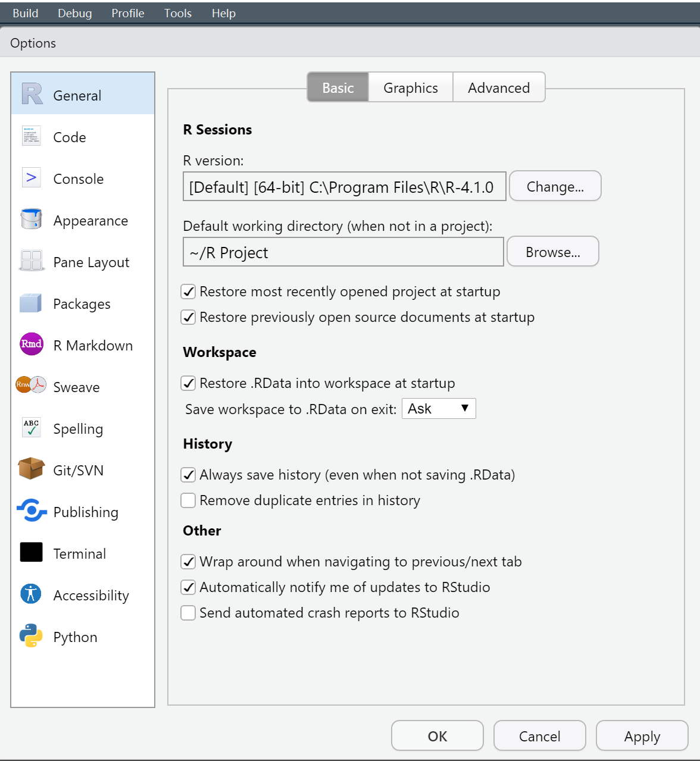Click the Change... R version button
The width and height of the screenshot is (700, 761).
point(555,187)
